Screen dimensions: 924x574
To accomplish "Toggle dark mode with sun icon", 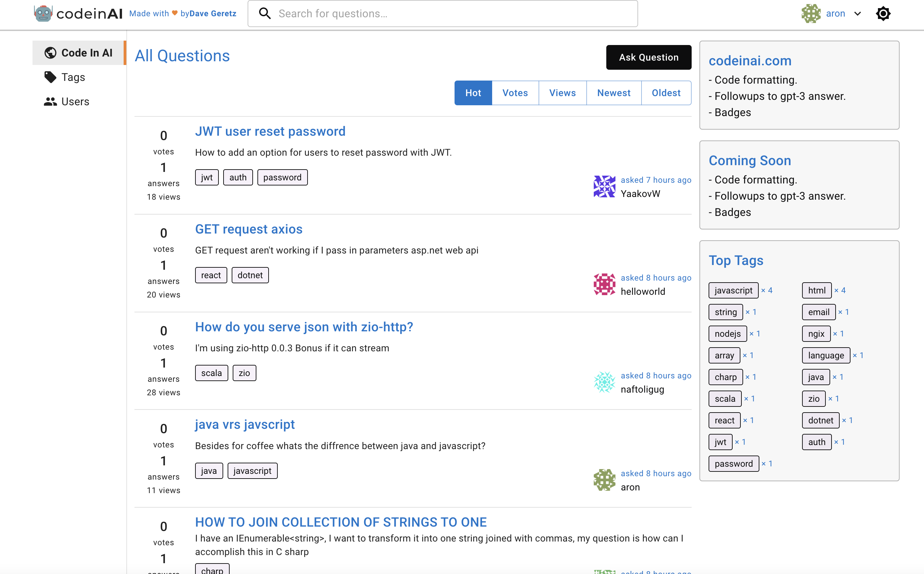I will 883,14.
